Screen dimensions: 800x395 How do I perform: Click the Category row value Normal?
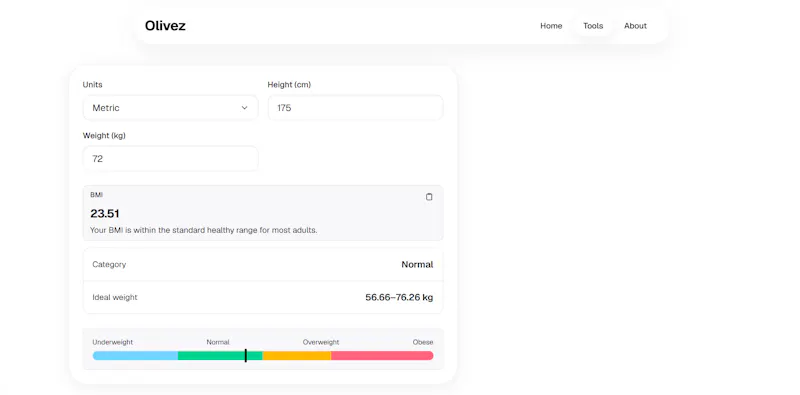417,264
